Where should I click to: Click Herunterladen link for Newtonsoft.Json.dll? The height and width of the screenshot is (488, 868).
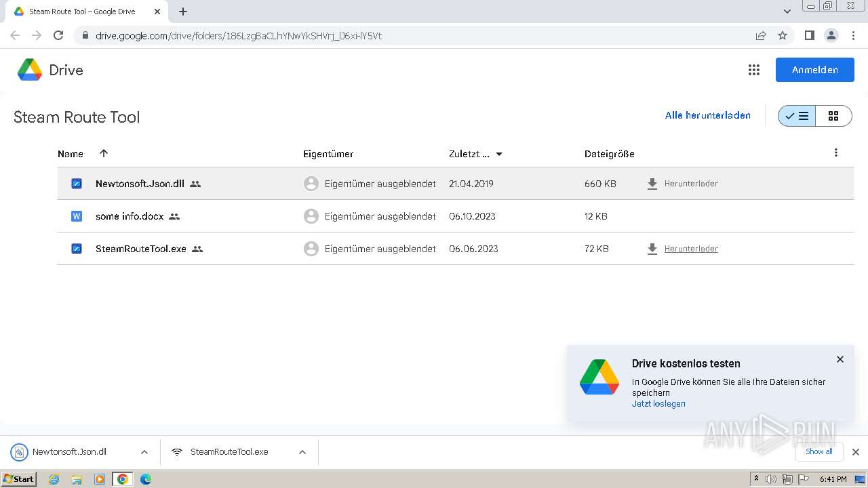[x=691, y=184]
